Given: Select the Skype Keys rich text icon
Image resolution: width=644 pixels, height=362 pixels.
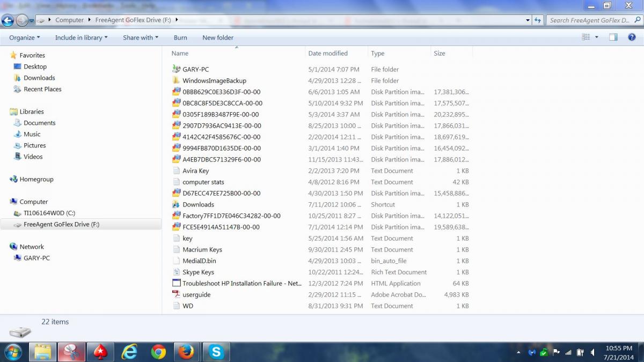Looking at the screenshot, I should 176,272.
